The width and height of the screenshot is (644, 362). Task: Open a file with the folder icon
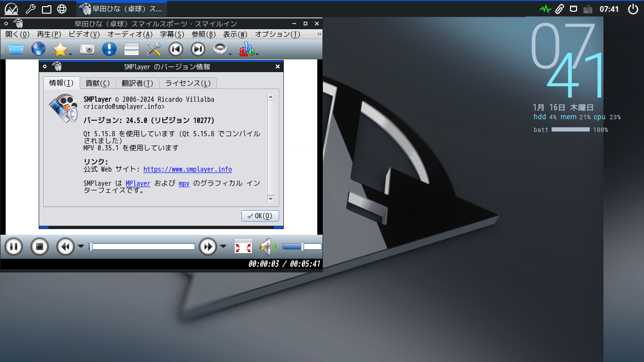tap(16, 49)
